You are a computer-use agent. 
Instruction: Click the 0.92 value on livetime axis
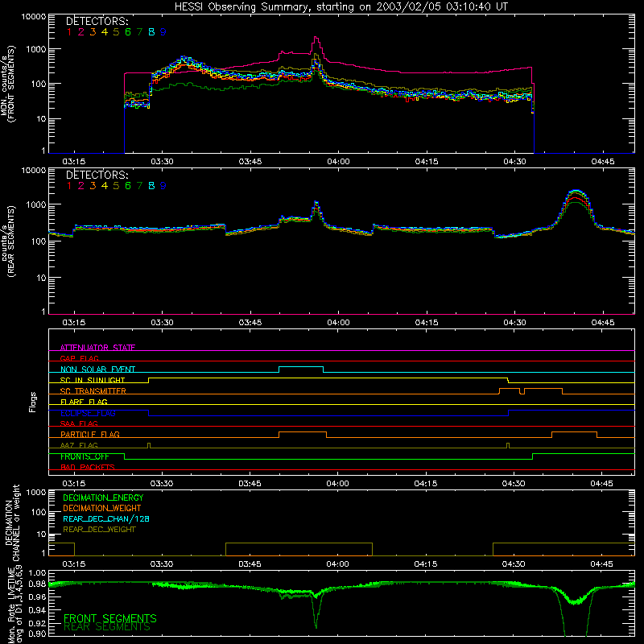click(x=37, y=622)
